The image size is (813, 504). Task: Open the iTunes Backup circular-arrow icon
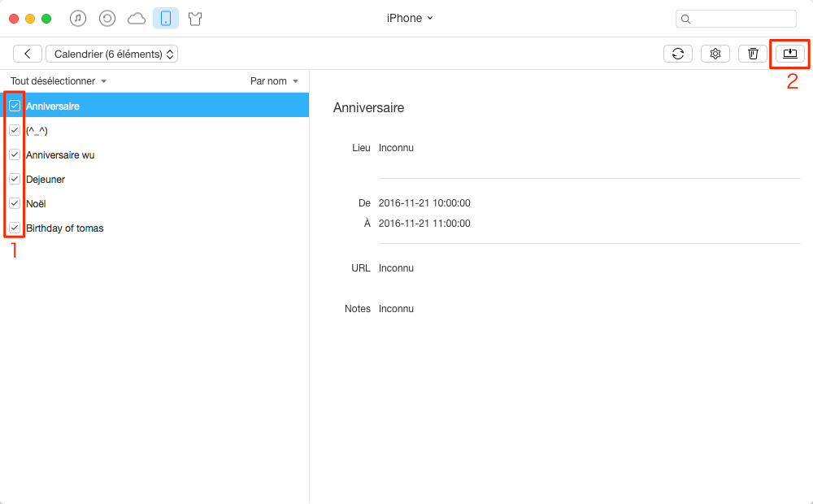click(107, 19)
